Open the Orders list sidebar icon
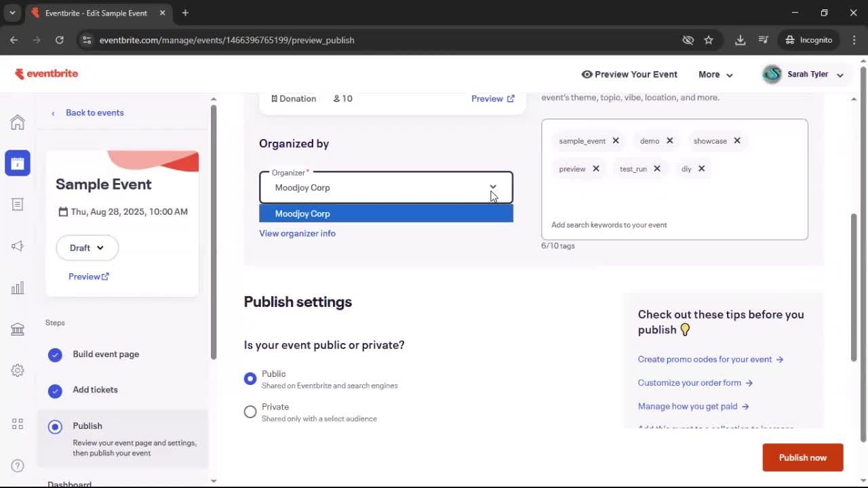Screen dimensions: 868x488 point(18,205)
